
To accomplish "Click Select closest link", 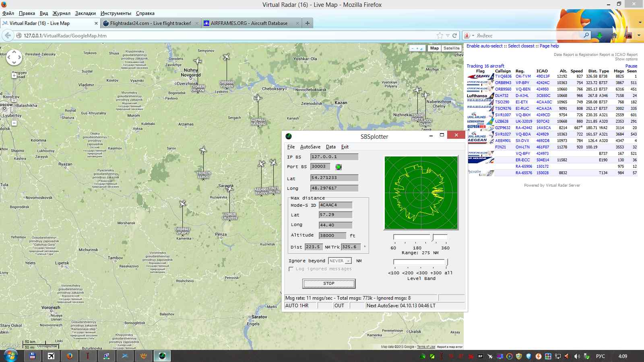I will [x=521, y=46].
